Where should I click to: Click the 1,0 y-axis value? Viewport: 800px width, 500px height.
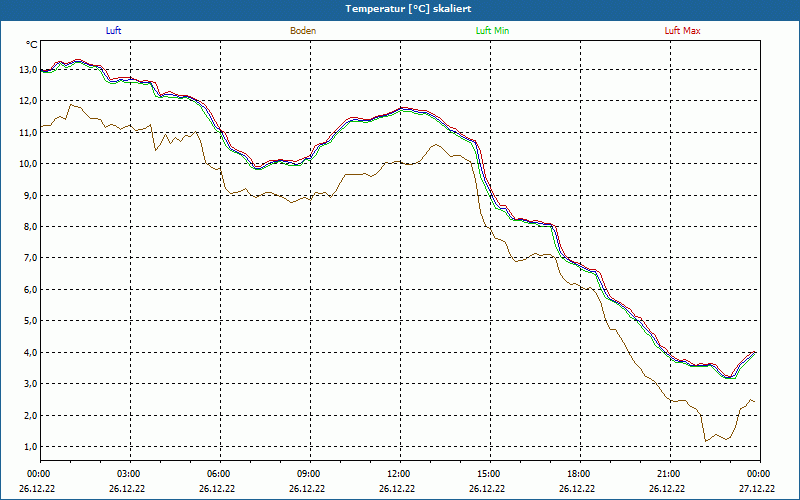[x=30, y=446]
